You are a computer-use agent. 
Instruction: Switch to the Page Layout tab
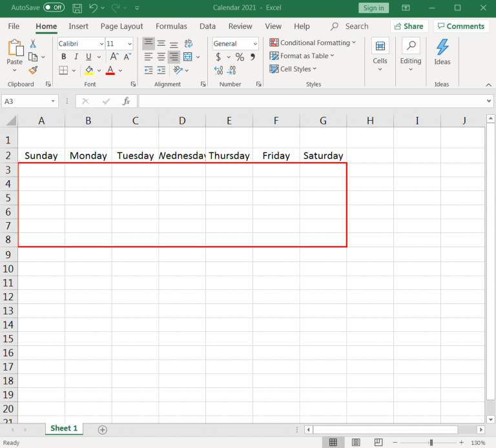click(x=121, y=26)
